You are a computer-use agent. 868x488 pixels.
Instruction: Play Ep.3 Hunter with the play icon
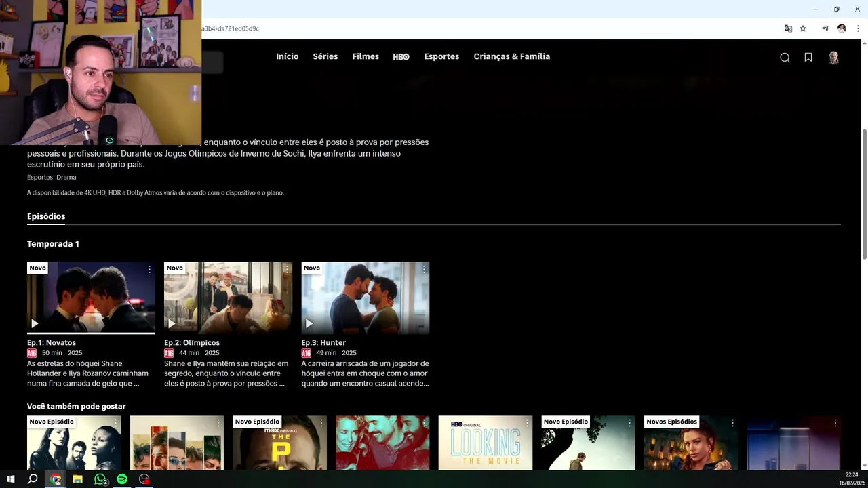(309, 323)
